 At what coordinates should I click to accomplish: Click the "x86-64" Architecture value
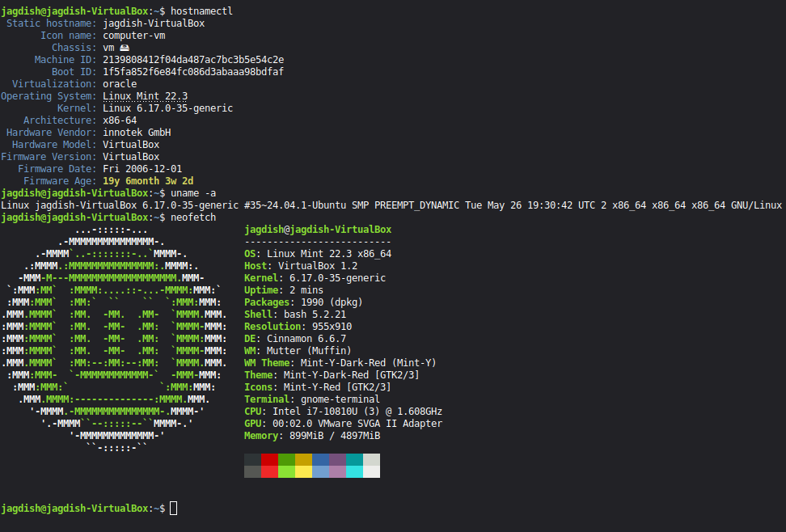120,120
